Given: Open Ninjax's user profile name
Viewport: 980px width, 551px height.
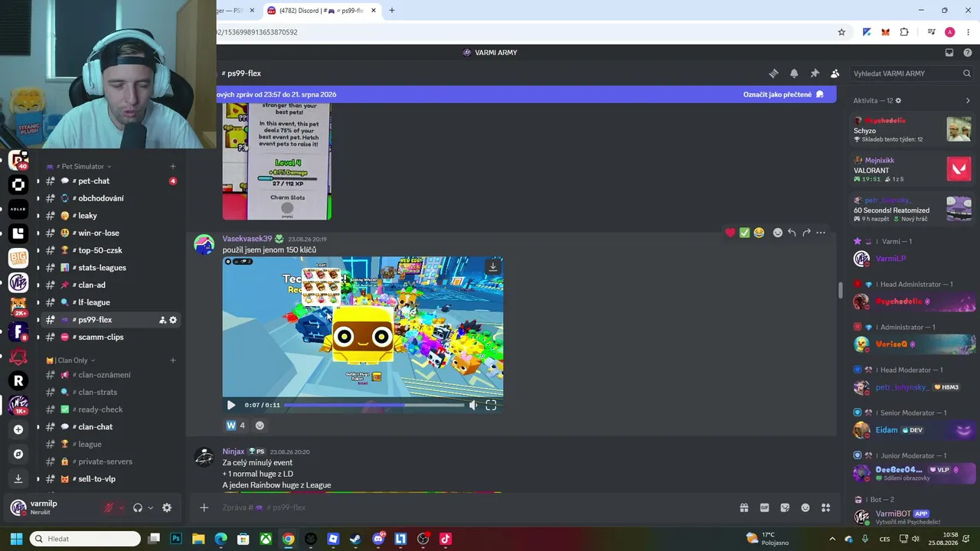Looking at the screenshot, I should [x=234, y=452].
